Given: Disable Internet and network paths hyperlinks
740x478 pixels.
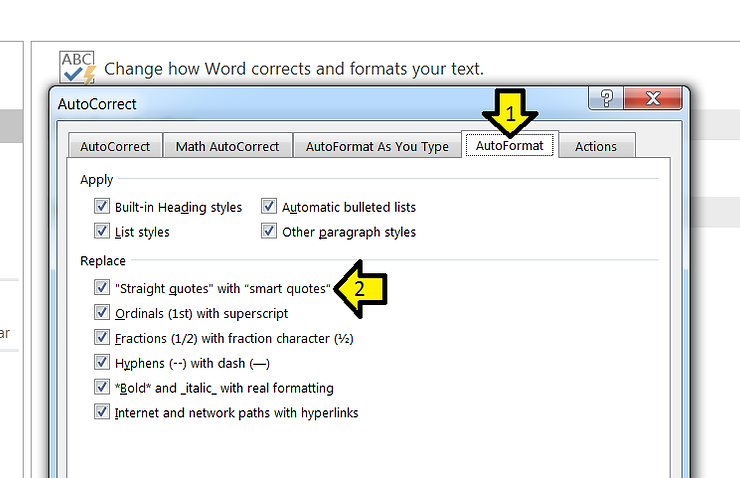Looking at the screenshot, I should tap(101, 411).
